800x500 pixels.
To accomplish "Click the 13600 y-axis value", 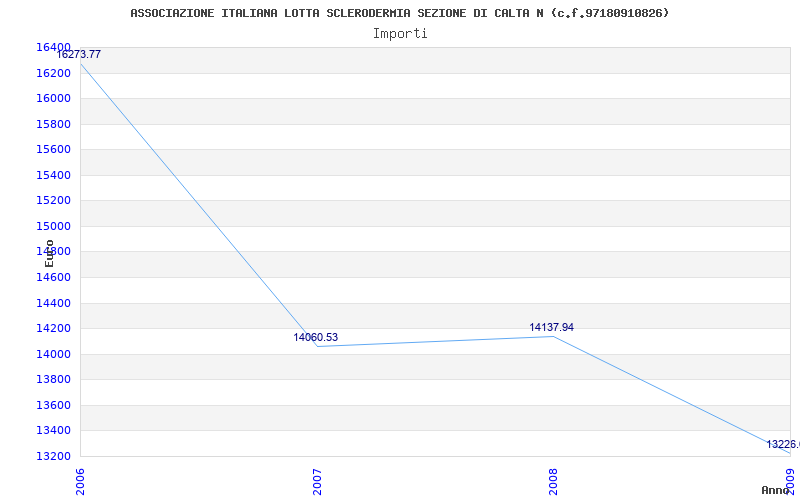I will coord(53,405).
